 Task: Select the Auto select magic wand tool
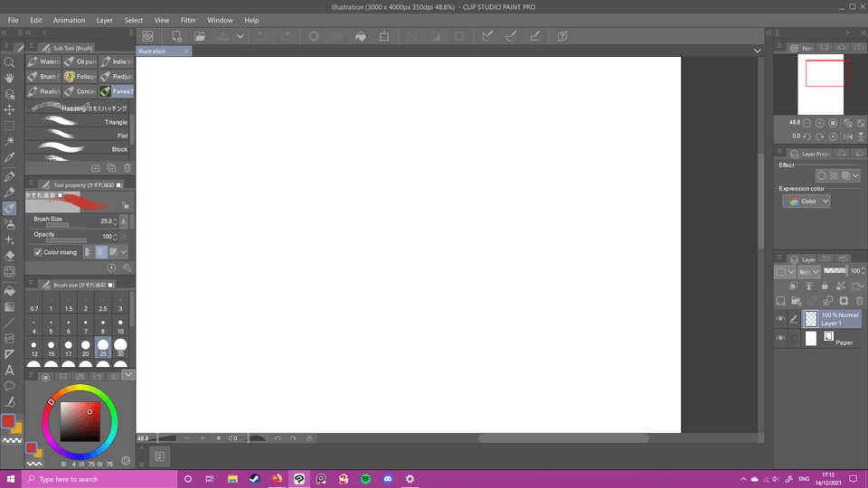[x=9, y=141]
